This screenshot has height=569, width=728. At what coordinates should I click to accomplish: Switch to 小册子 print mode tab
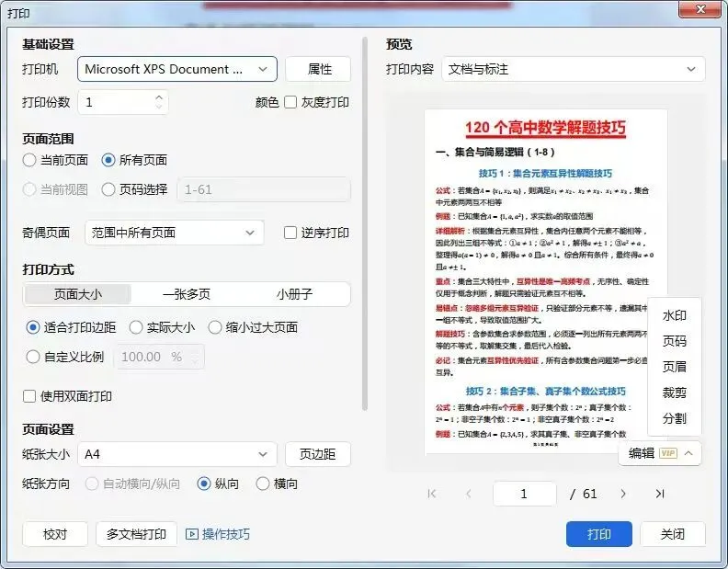point(294,294)
